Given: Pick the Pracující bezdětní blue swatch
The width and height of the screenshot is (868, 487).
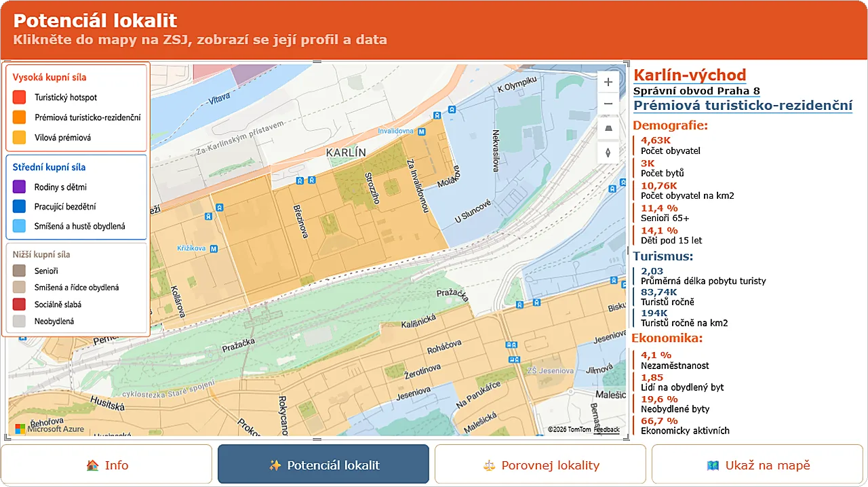Looking at the screenshot, I should coord(19,206).
